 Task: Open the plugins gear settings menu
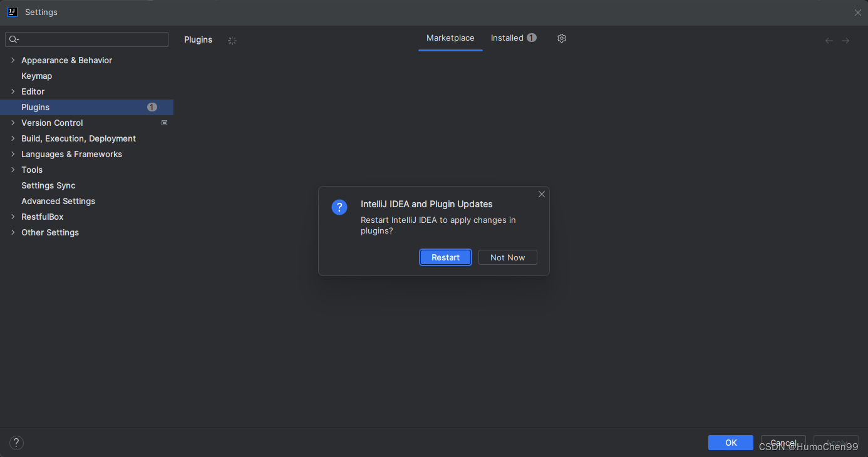(x=562, y=38)
